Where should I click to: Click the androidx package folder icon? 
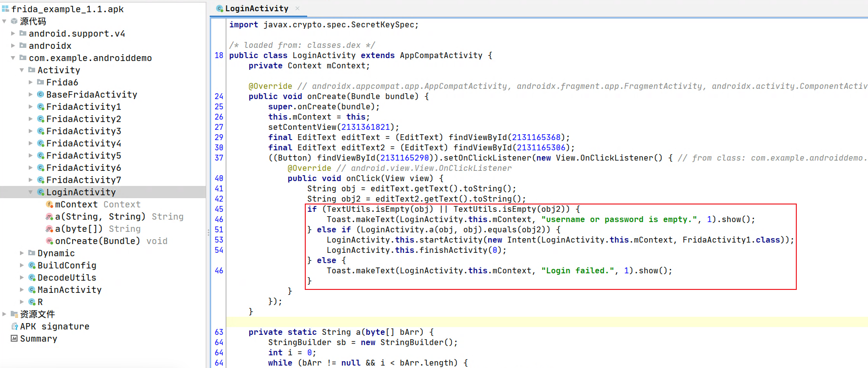tap(23, 45)
